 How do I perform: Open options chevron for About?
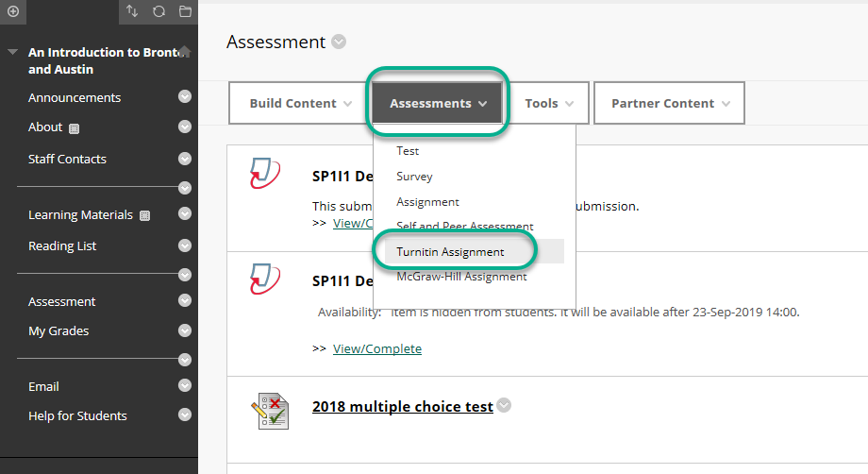(x=185, y=127)
